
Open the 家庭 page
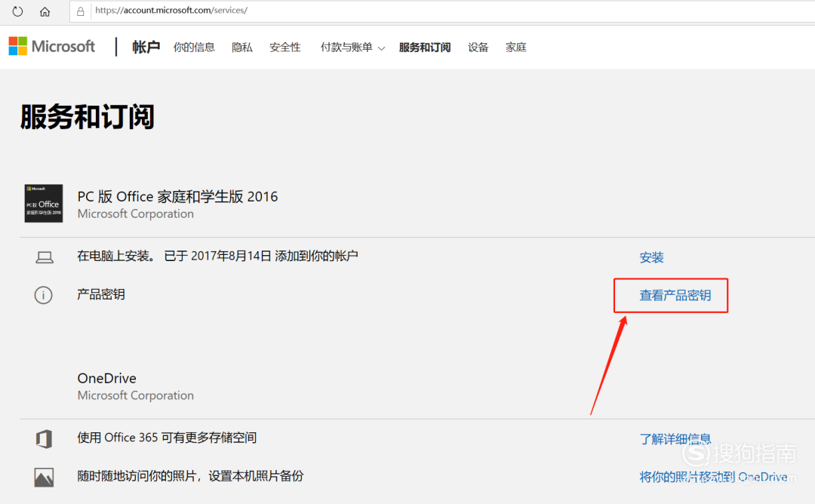516,48
